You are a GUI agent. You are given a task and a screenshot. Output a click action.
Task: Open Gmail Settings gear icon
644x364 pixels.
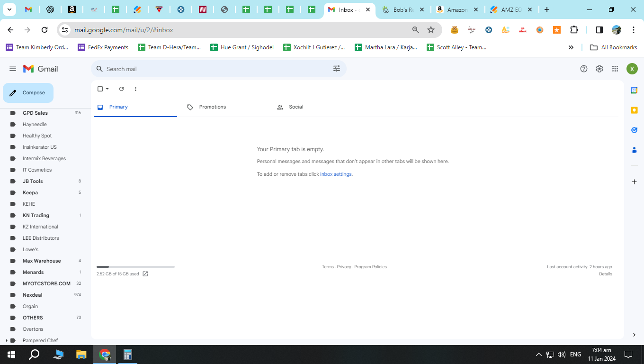click(x=599, y=69)
